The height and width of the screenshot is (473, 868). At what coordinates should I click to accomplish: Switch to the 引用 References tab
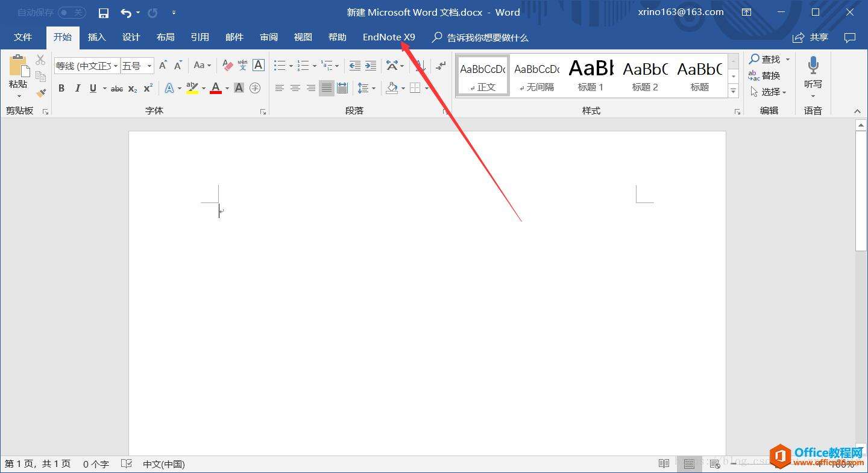click(x=200, y=37)
